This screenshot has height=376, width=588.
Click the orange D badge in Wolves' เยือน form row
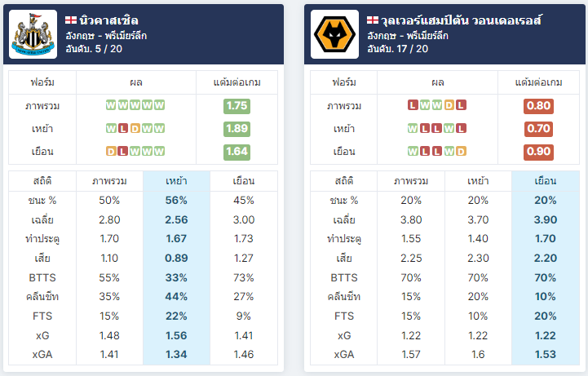coord(461,152)
